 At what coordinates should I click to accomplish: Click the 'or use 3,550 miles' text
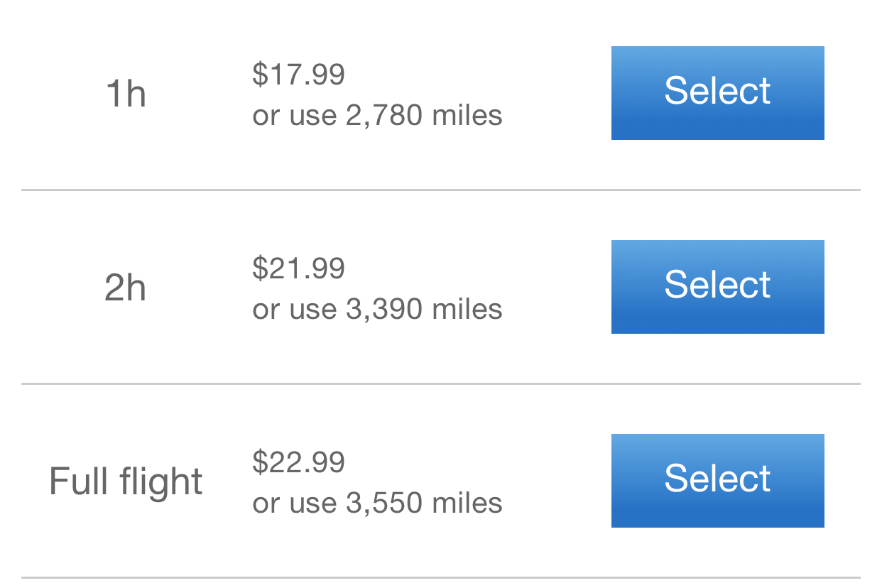coord(377,503)
